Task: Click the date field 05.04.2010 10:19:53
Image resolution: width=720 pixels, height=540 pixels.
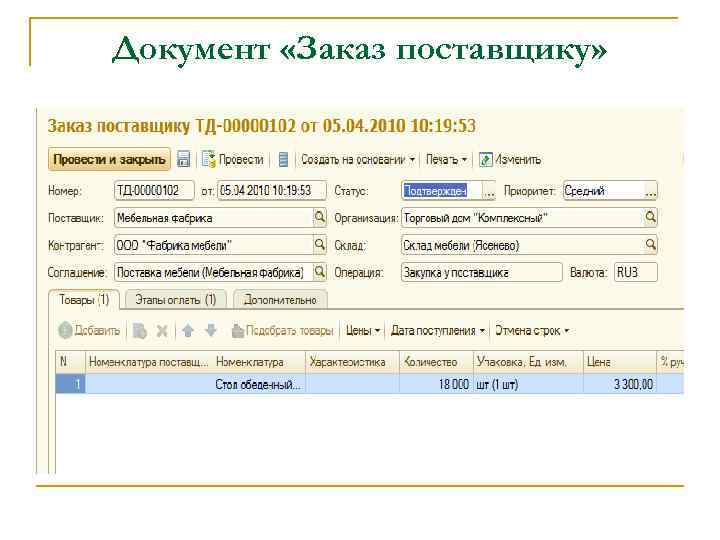Action: (272, 191)
